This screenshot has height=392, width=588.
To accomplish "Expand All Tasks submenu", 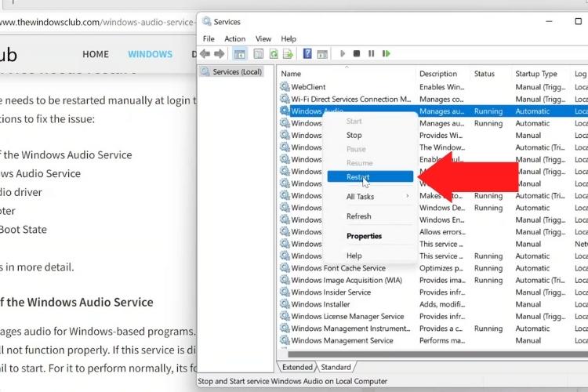I will pyautogui.click(x=370, y=197).
